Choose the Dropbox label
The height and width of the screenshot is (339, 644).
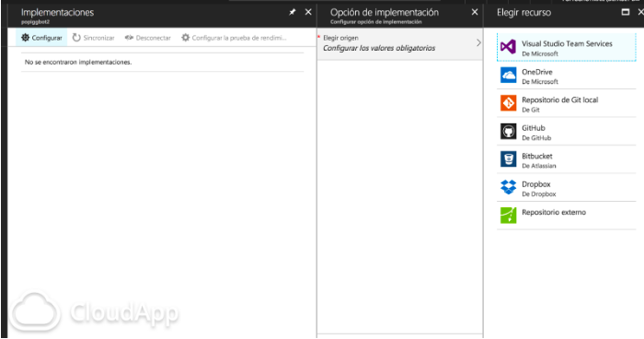[x=536, y=184]
